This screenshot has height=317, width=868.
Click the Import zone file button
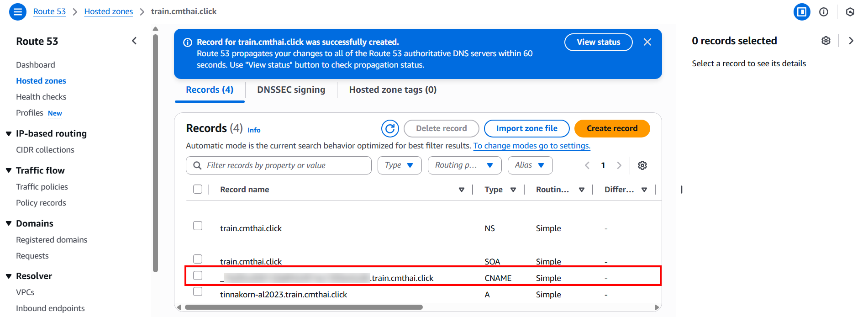[527, 129]
